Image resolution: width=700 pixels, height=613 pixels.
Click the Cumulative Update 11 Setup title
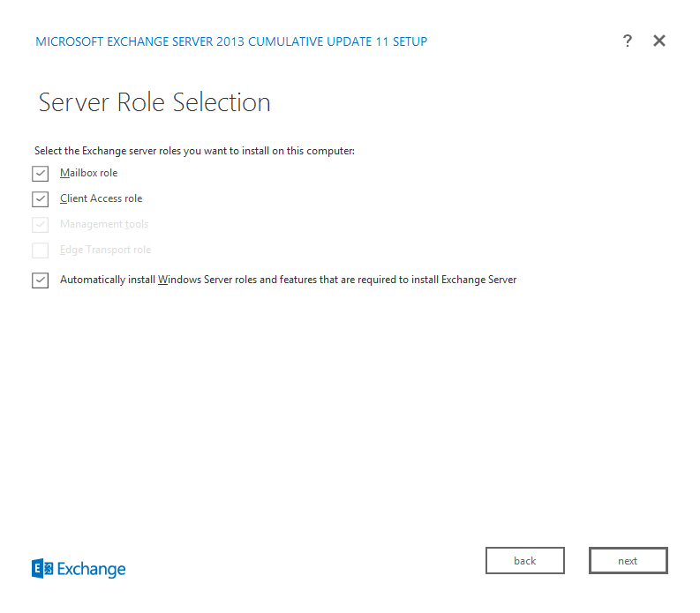pos(231,41)
